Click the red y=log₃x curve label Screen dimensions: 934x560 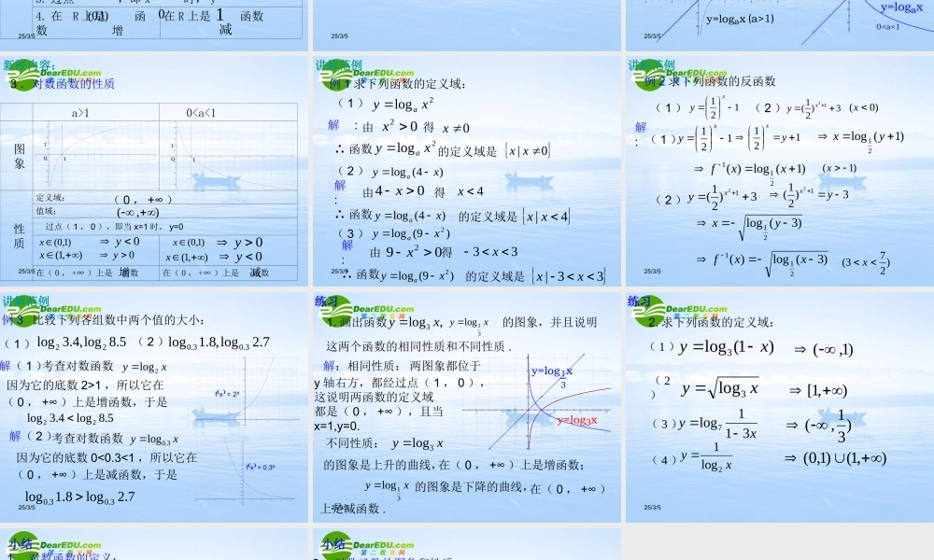577,420
